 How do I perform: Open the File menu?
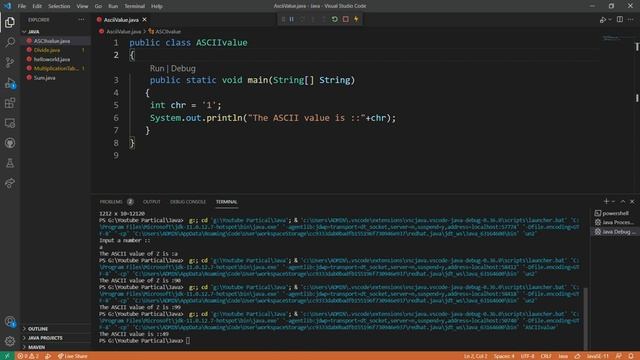point(22,6)
